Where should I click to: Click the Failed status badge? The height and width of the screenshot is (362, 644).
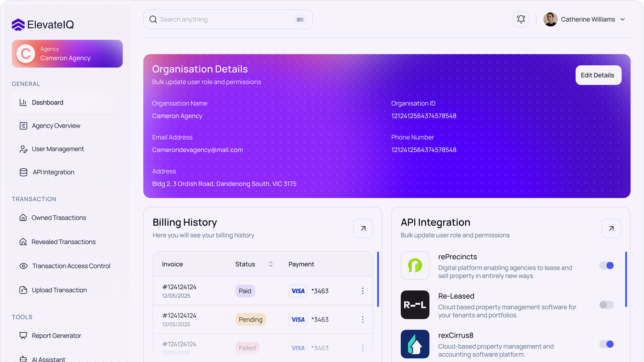click(x=247, y=348)
